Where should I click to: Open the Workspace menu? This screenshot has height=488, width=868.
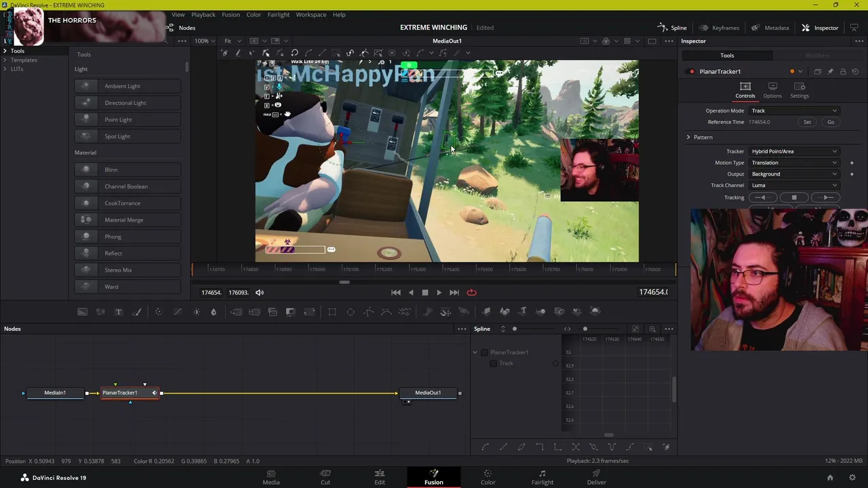(x=311, y=15)
